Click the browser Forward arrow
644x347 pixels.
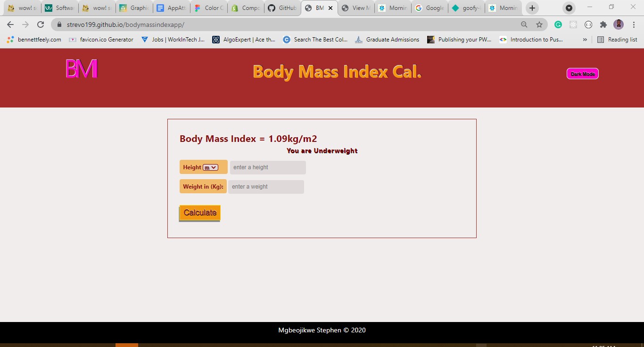25,25
